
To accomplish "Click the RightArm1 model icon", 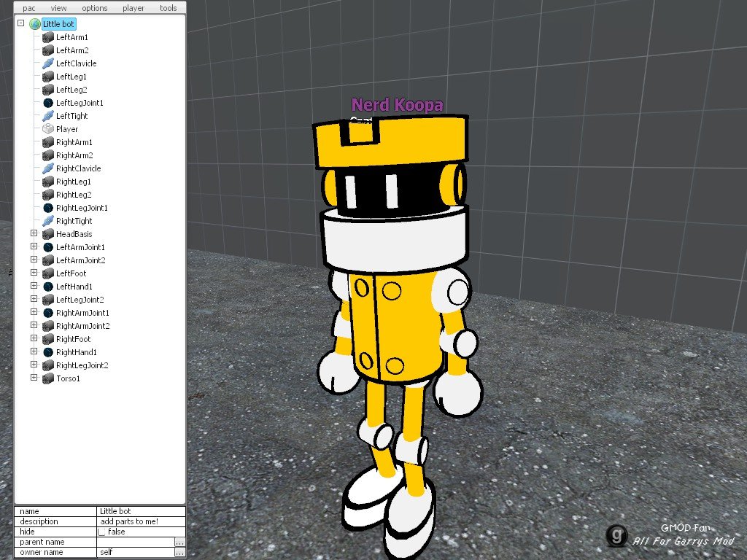I will point(47,142).
